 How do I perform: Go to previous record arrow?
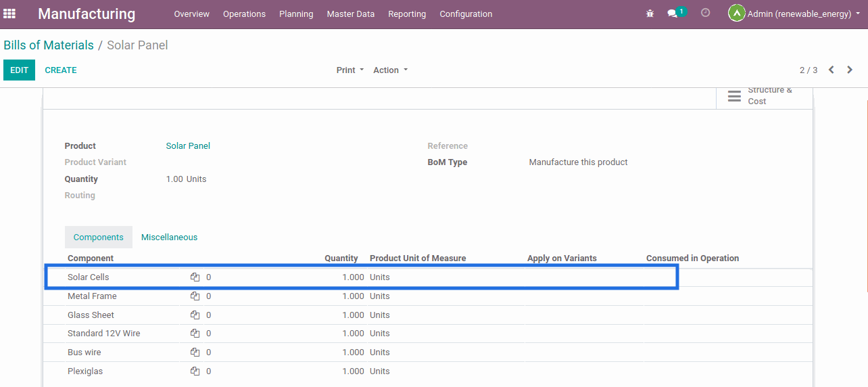[x=831, y=70]
